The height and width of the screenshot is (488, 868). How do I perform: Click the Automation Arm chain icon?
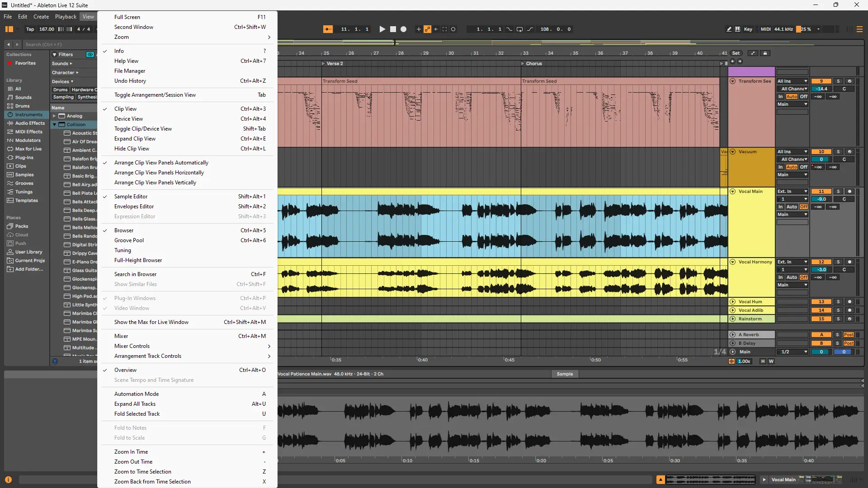click(x=427, y=29)
